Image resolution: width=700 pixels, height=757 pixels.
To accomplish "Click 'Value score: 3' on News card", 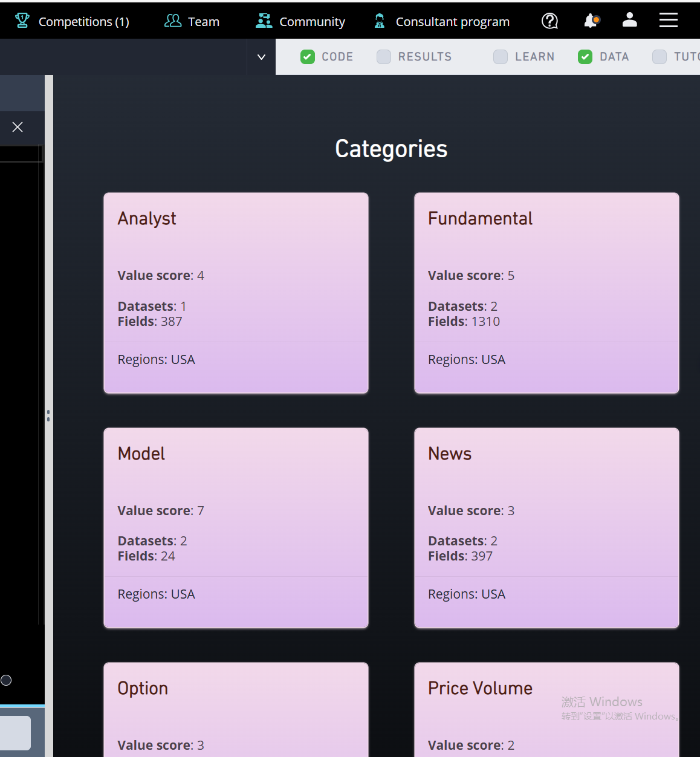I will (x=471, y=511).
